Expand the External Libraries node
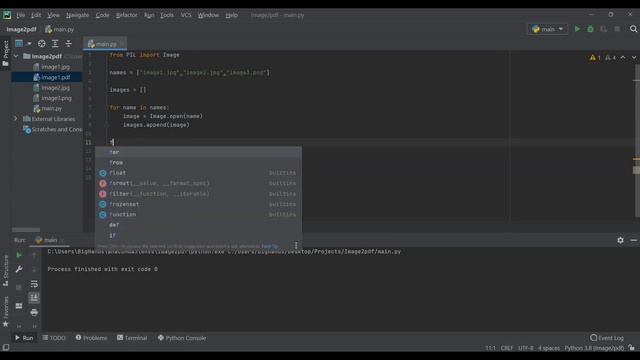Image resolution: width=640 pixels, height=360 pixels. (x=16, y=119)
